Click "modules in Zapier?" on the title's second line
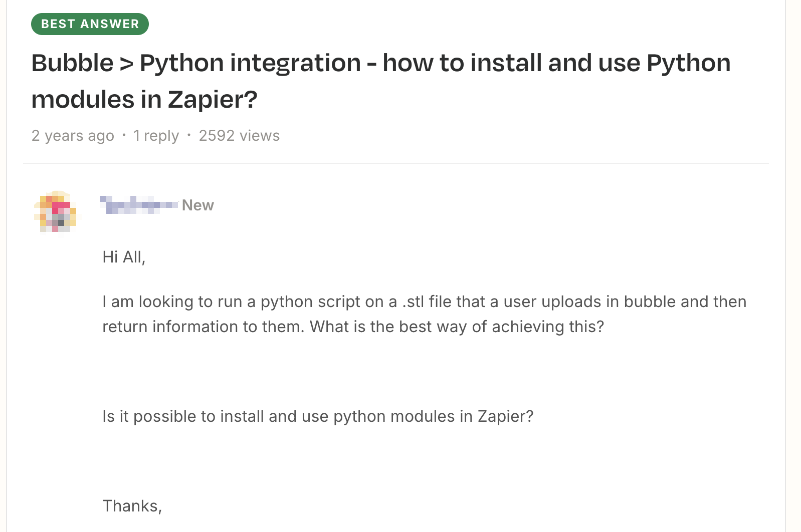Screen dimensions: 801x532 coord(144,99)
